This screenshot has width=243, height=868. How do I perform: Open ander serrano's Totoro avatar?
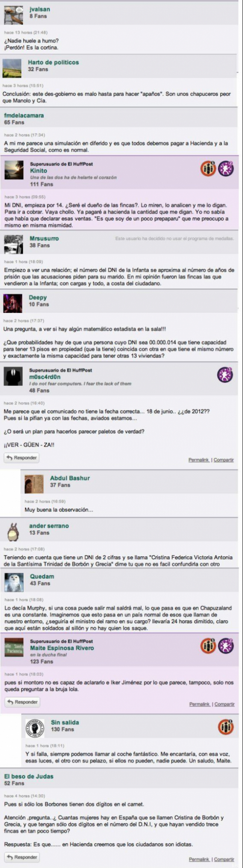(13, 532)
